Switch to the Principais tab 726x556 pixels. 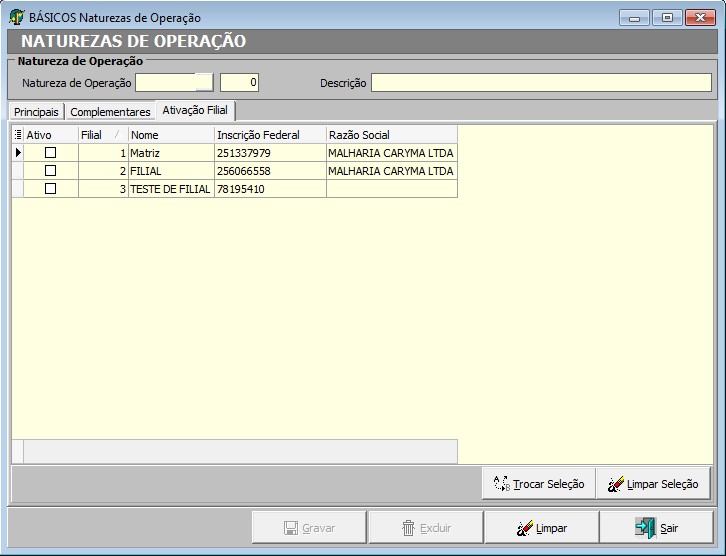coord(36,112)
